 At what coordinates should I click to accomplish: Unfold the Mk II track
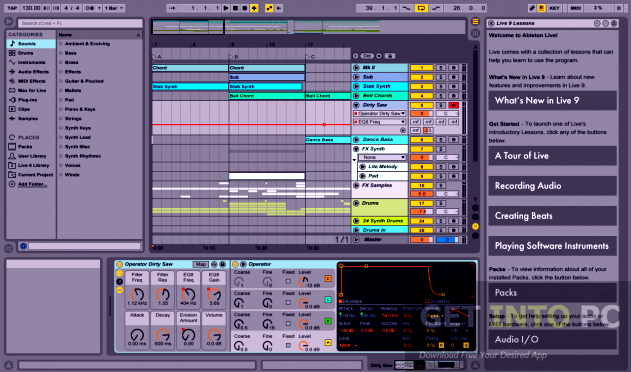356,68
